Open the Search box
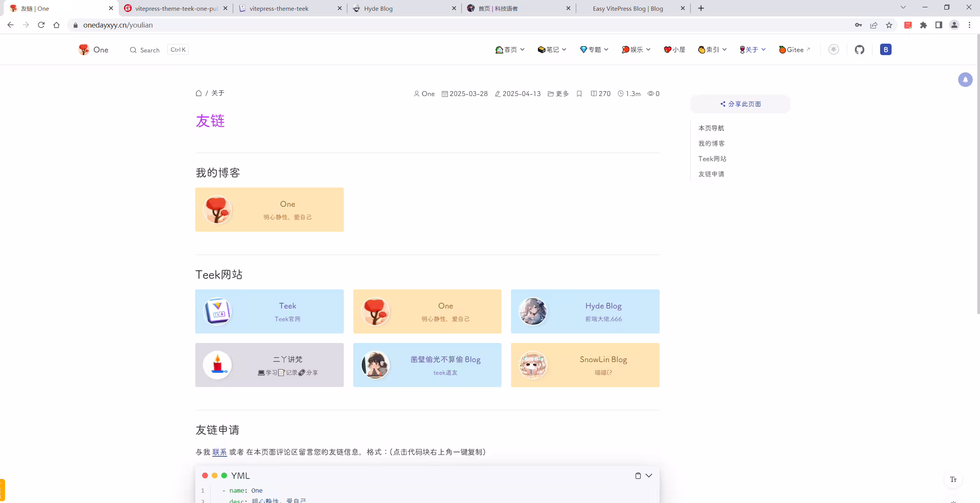The height and width of the screenshot is (503, 980). click(x=159, y=50)
